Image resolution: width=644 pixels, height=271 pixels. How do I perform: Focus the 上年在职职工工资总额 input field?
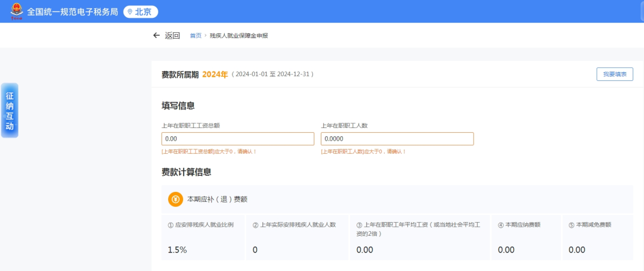[x=237, y=139]
